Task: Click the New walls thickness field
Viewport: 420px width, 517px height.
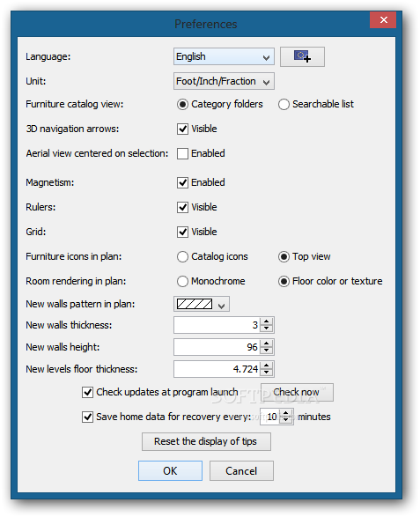Action: pyautogui.click(x=217, y=325)
